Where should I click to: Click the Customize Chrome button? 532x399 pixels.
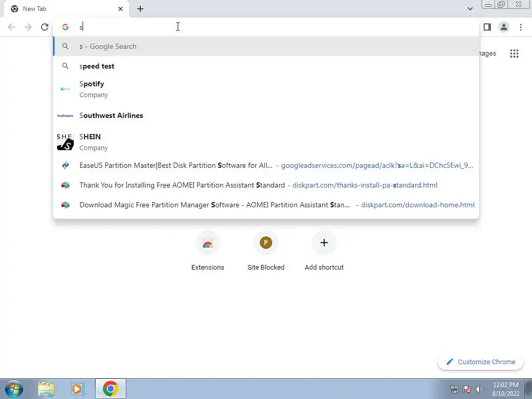point(481,362)
